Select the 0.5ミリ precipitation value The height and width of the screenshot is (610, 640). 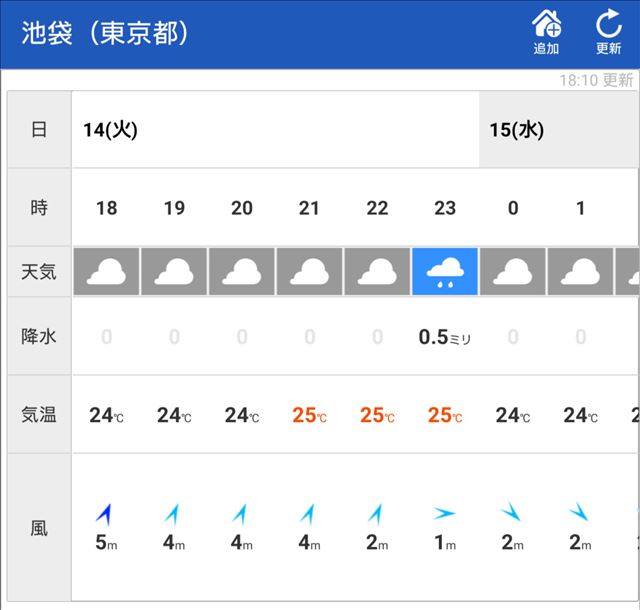pyautogui.click(x=444, y=337)
